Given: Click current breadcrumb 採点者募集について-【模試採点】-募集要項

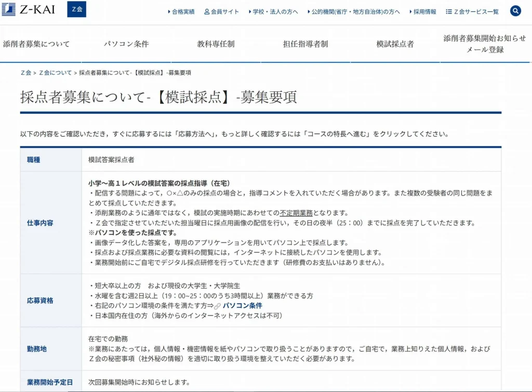Looking at the screenshot, I should tap(135, 73).
